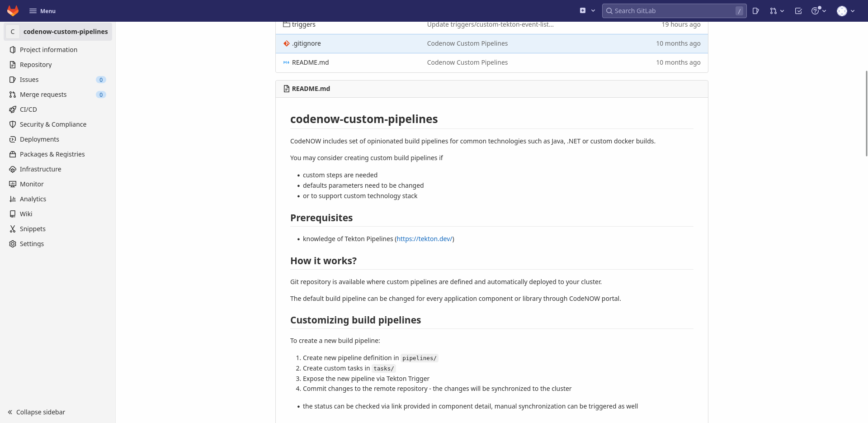868x423 pixels.
Task: Click the markdown icon beside README.md row
Action: (x=286, y=62)
